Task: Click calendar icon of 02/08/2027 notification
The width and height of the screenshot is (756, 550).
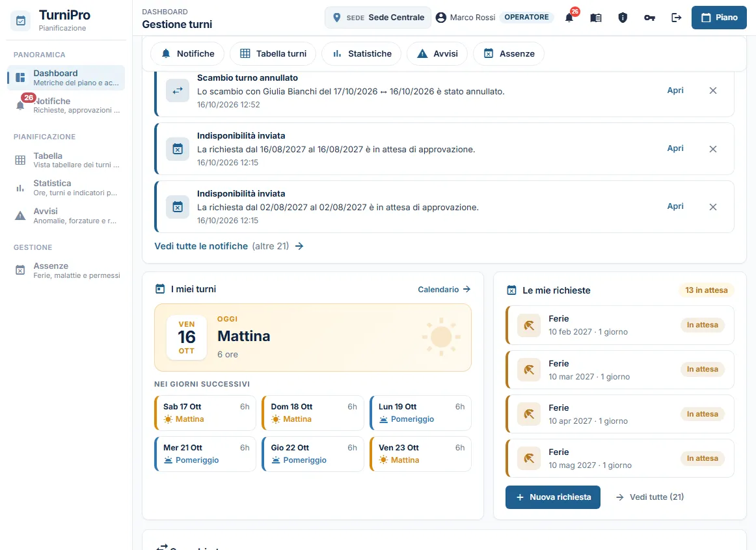Action: (178, 207)
